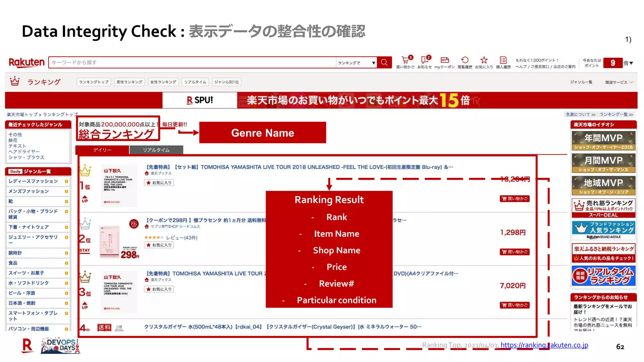This screenshot has width=644, height=362.
Task: Open notifications icon (お知らせ)
Action: pyautogui.click(x=425, y=63)
